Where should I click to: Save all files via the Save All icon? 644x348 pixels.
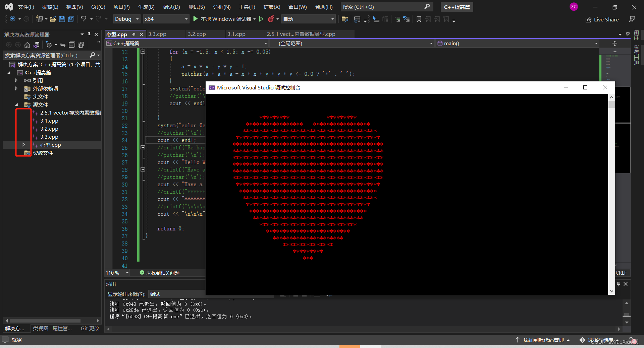point(71,19)
